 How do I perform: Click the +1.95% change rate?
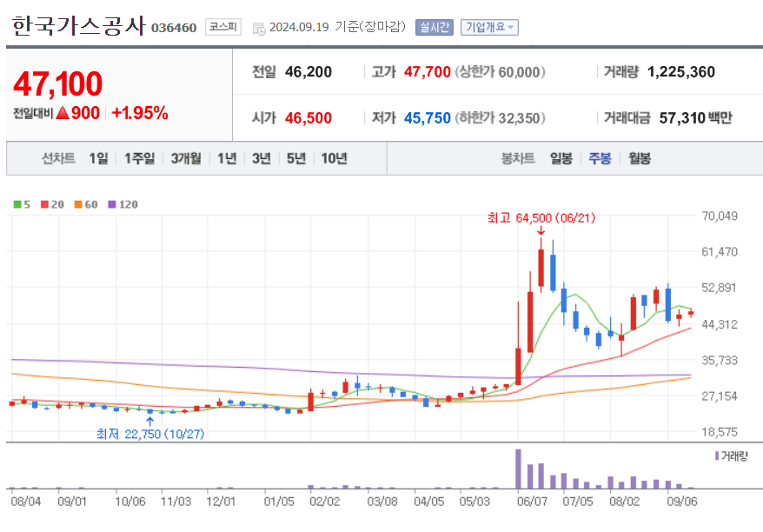(140, 113)
